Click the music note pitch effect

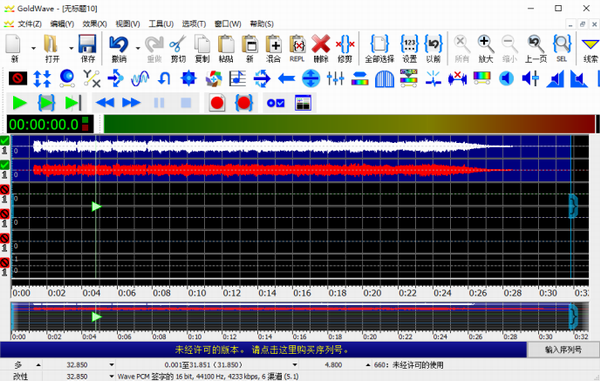coord(237,78)
